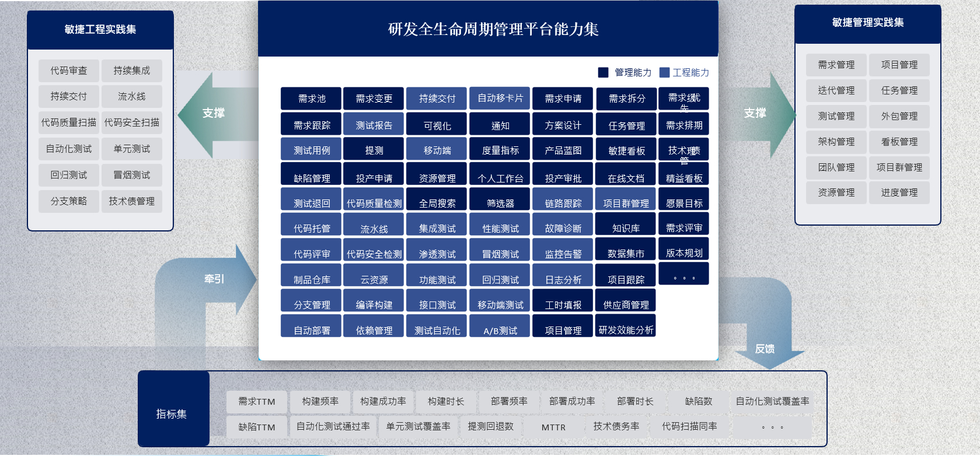Select the 持续交付 tile in center grid

click(x=437, y=99)
